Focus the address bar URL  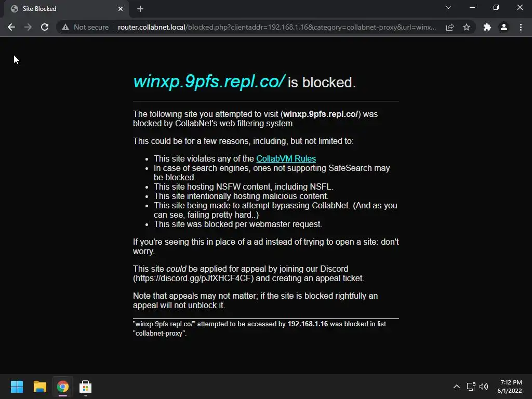pos(277,27)
